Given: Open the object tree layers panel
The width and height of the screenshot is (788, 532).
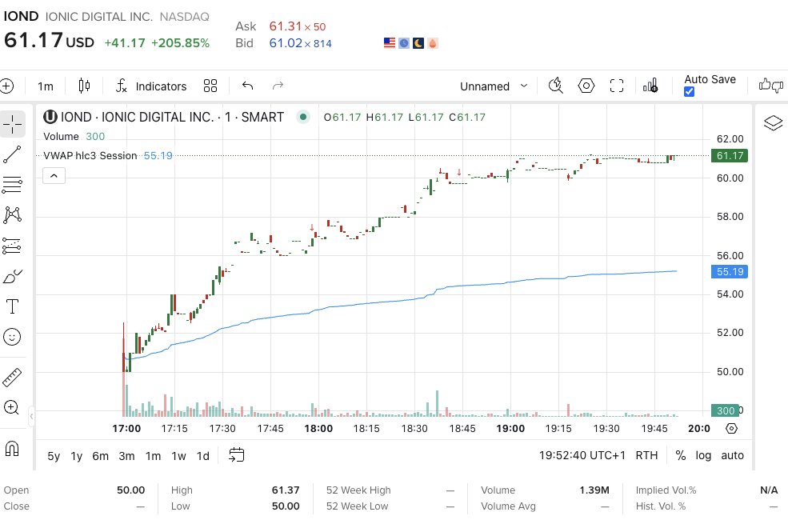Looking at the screenshot, I should coord(773,123).
